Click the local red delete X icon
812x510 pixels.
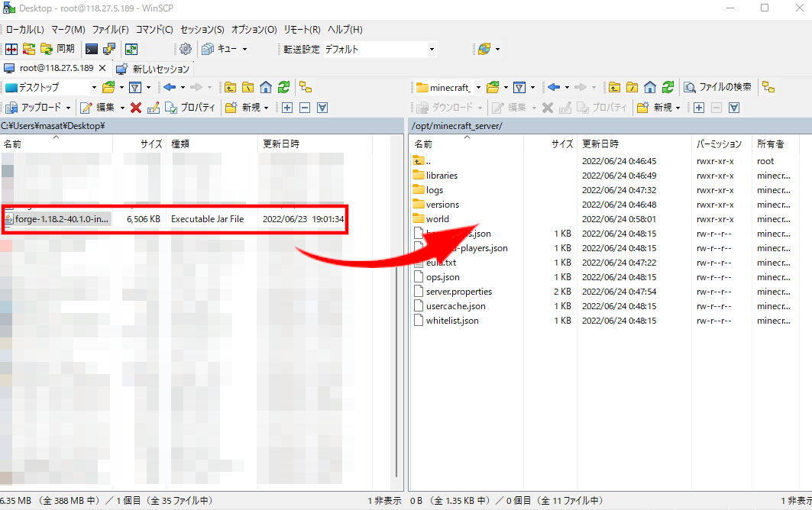(x=136, y=107)
